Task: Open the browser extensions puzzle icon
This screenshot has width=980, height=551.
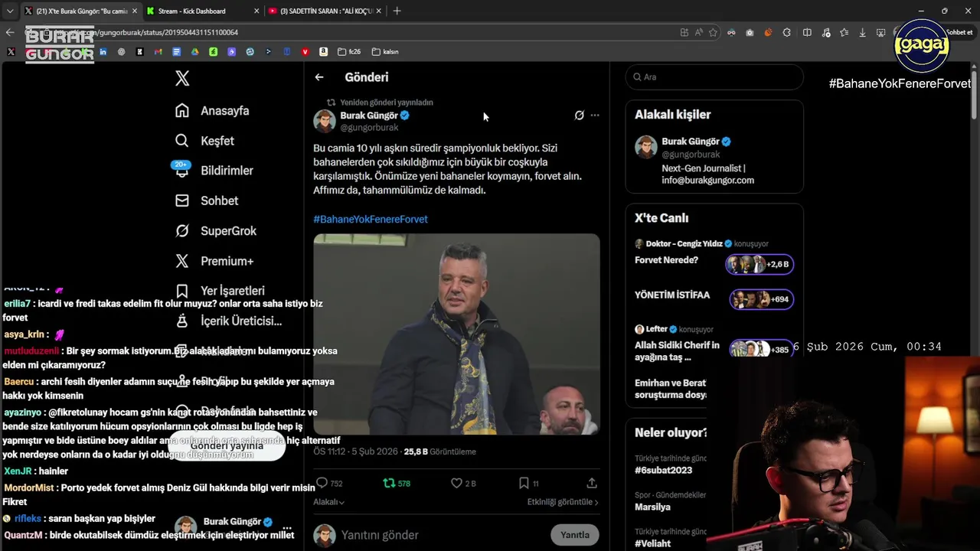Action: click(x=786, y=32)
